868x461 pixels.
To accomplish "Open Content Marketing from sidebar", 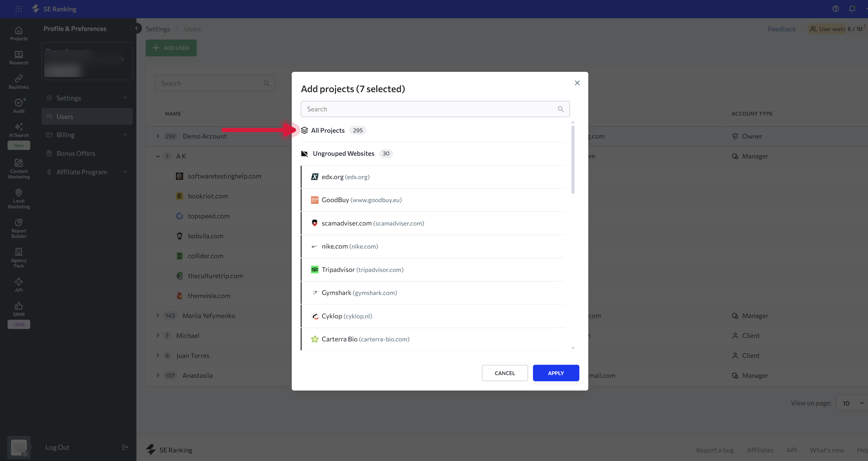I will 19,169.
